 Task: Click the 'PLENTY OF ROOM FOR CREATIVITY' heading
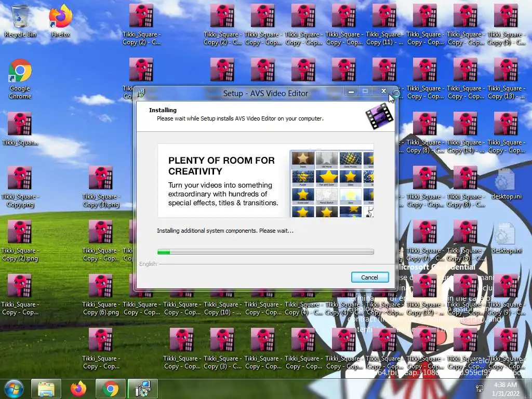pos(221,166)
